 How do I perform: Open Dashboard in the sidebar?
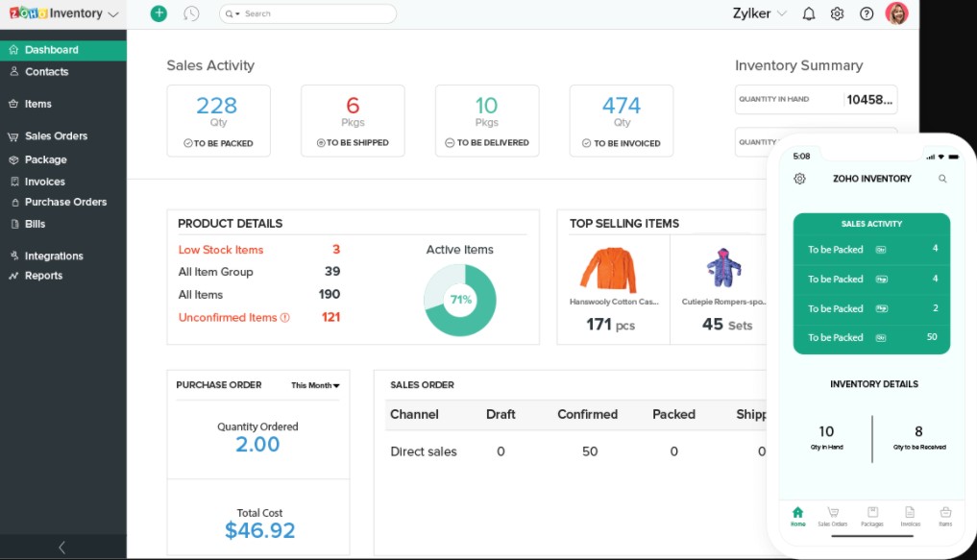click(x=63, y=50)
